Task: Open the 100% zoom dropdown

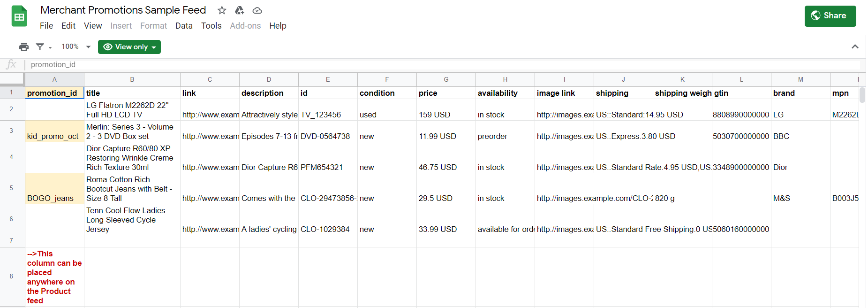Action: 76,47
